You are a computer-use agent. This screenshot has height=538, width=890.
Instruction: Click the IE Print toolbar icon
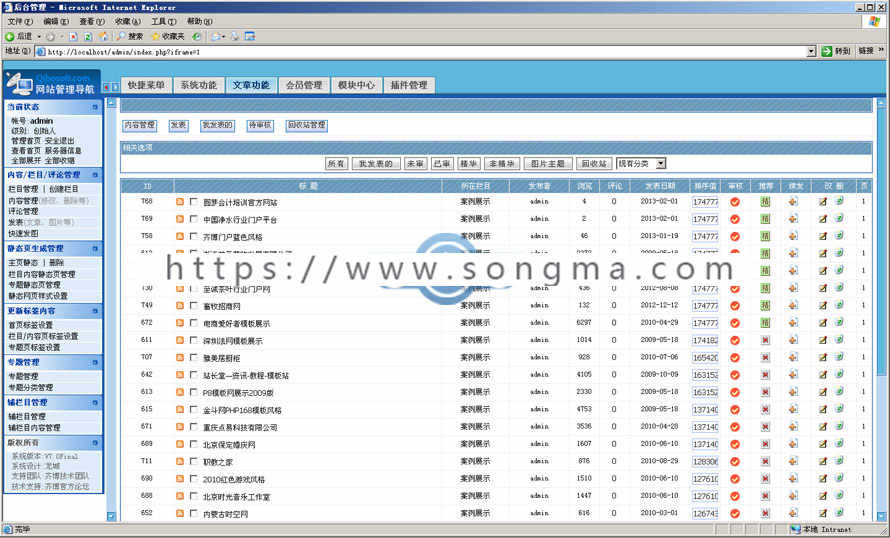point(234,36)
